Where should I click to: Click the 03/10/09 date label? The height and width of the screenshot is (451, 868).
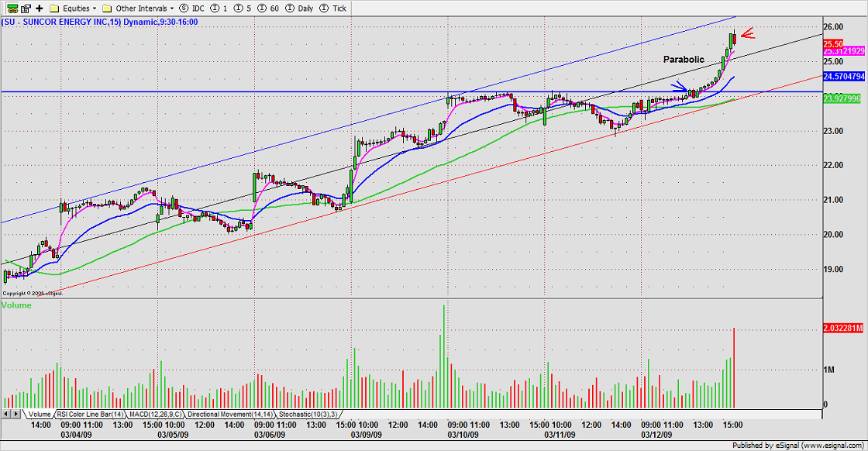[x=463, y=435]
